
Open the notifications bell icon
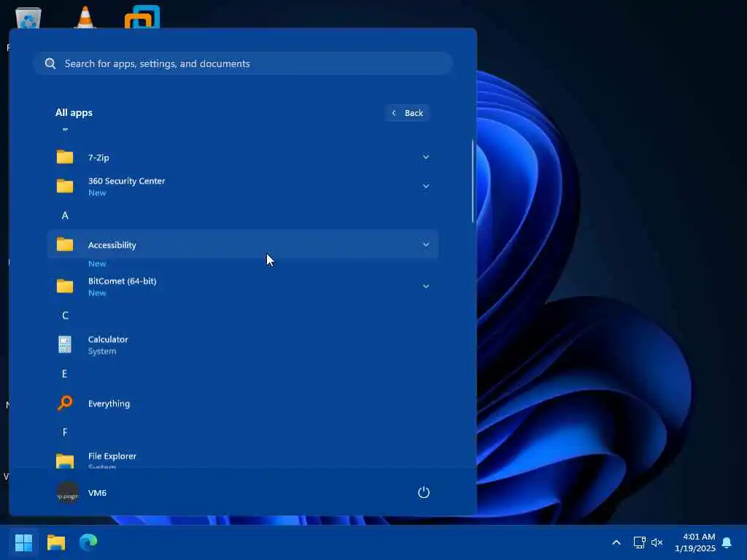[727, 542]
